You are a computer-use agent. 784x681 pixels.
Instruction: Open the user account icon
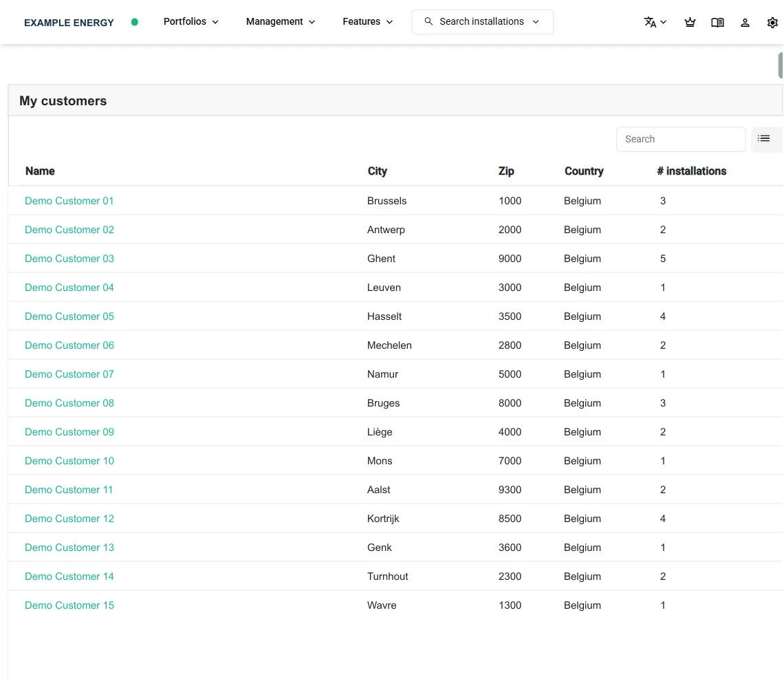(x=745, y=23)
